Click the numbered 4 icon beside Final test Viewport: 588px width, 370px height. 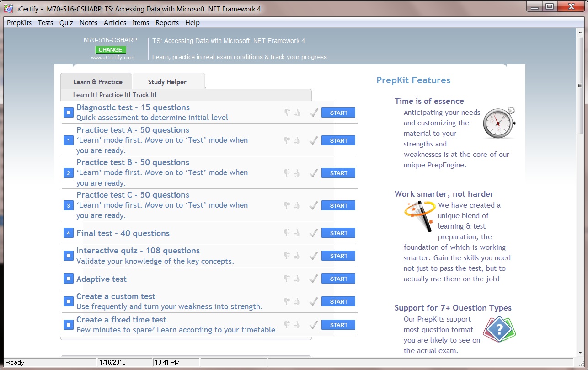point(69,233)
